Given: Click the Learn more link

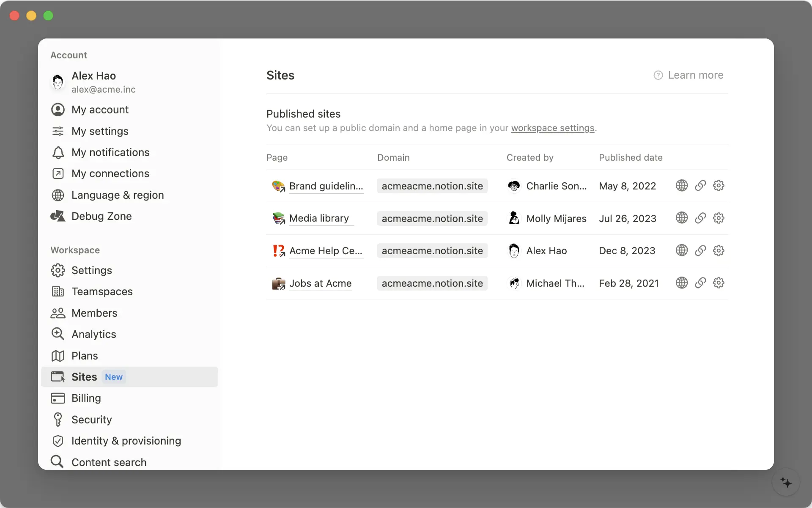Looking at the screenshot, I should (696, 75).
